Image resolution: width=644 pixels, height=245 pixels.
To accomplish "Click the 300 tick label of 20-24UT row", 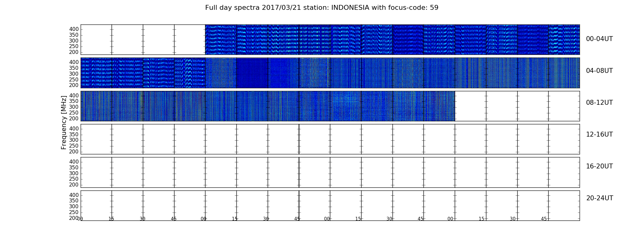I will 74,207.
